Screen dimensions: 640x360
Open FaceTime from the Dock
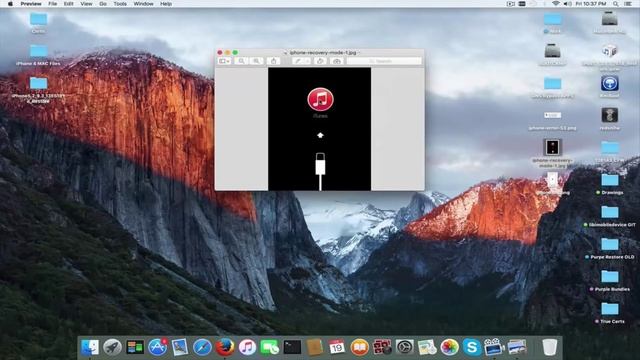[x=269, y=347]
